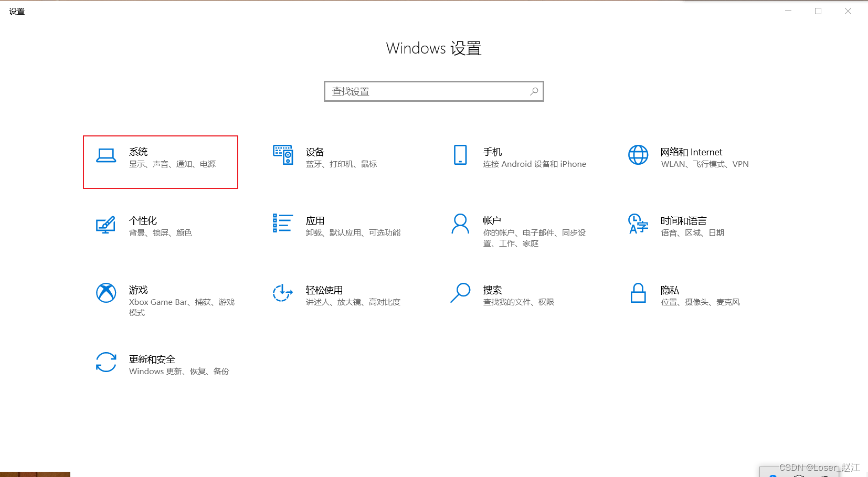Open the 帐户 settings title
This screenshot has width=868, height=477.
point(492,221)
